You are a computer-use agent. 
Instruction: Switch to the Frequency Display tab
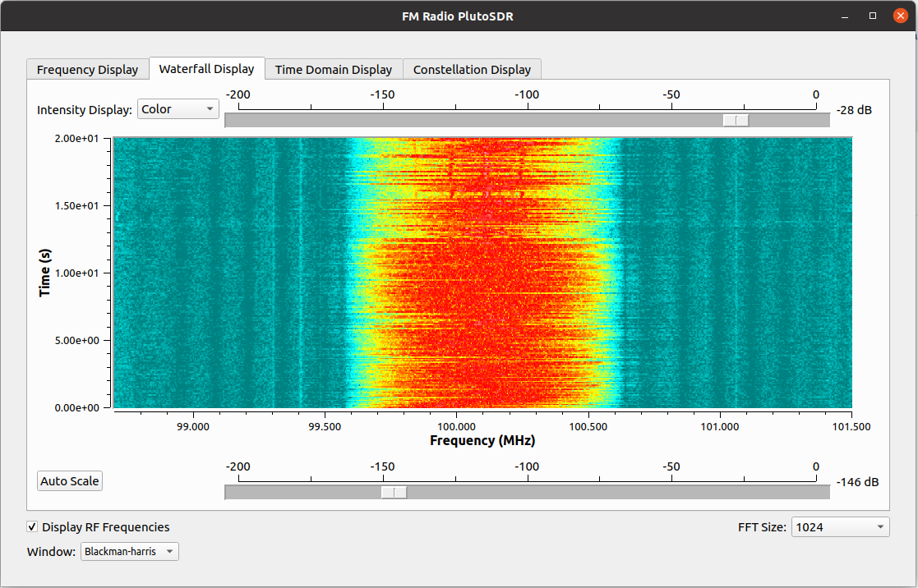[87, 70]
